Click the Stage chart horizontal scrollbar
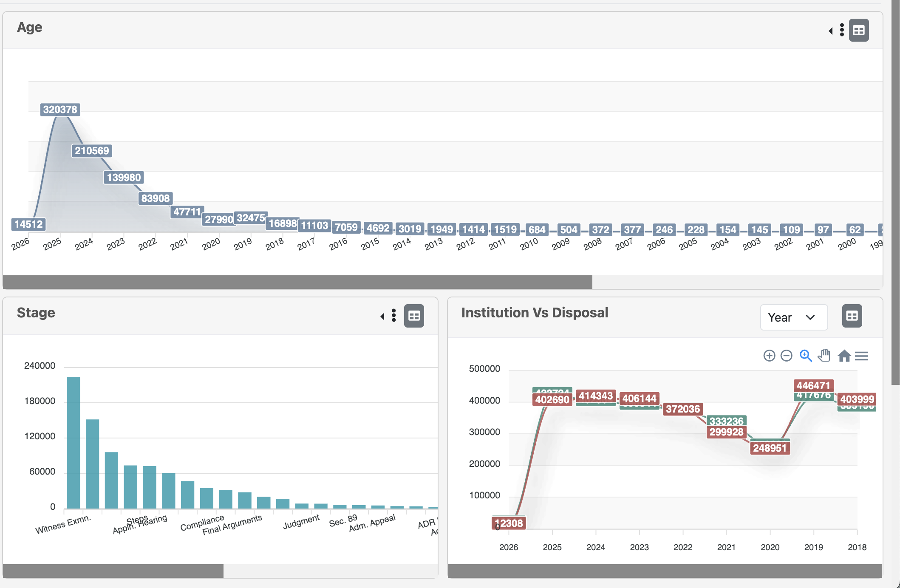The height and width of the screenshot is (588, 900). click(113, 571)
